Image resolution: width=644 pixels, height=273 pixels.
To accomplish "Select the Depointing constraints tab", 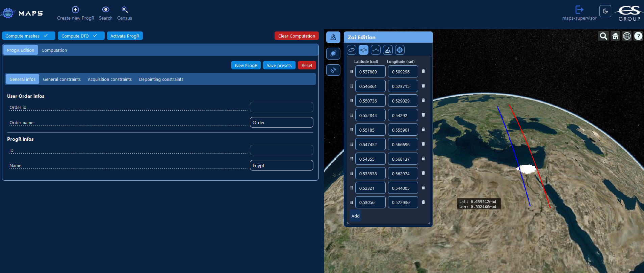I will point(161,79).
